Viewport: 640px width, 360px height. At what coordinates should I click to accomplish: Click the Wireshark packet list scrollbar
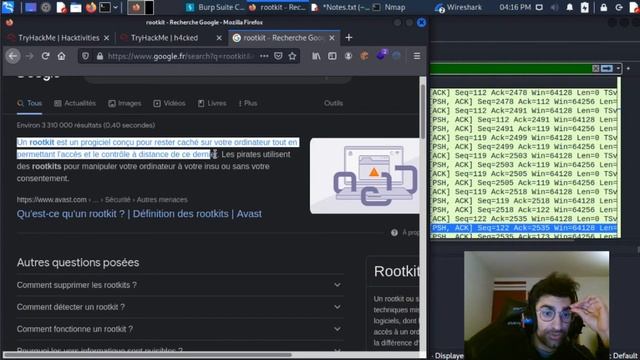619,157
